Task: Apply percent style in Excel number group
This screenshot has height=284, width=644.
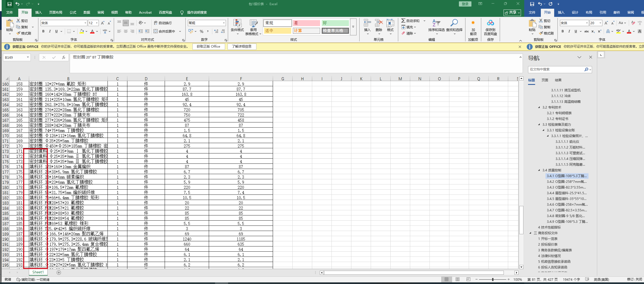Action: [x=201, y=31]
